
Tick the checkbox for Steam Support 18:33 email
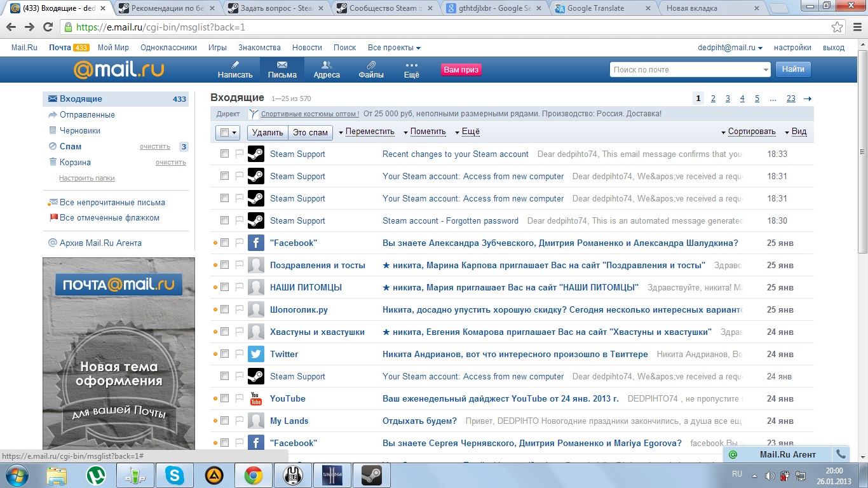[x=224, y=154]
